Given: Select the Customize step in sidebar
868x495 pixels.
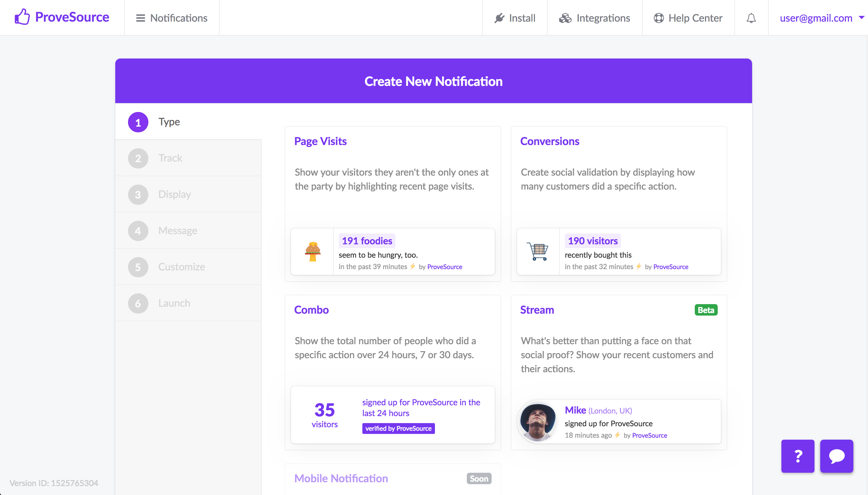Looking at the screenshot, I should click(181, 267).
